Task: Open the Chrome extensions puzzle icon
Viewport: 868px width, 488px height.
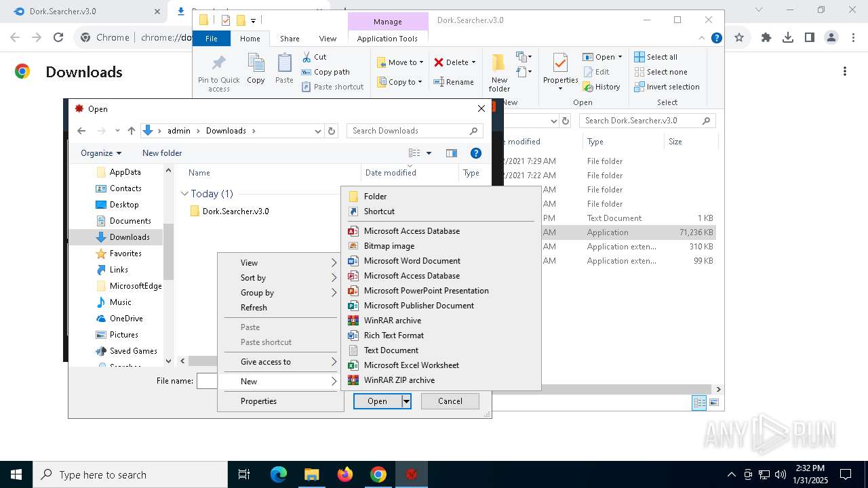Action: tap(766, 38)
